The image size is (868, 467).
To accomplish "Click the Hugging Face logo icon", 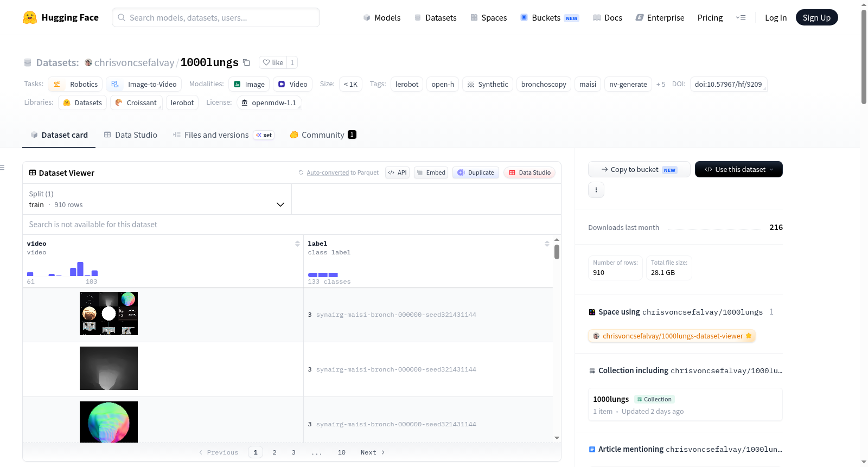I will [x=30, y=17].
